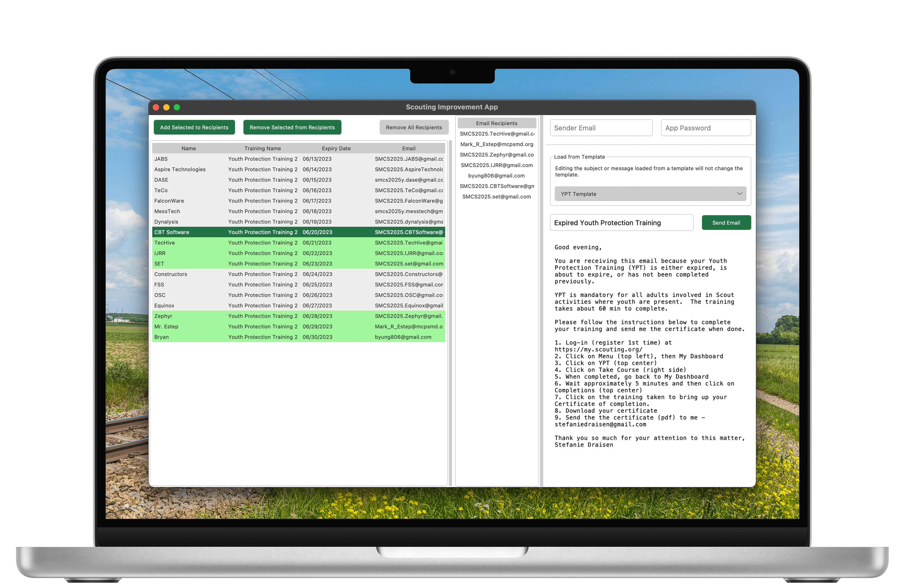The width and height of the screenshot is (905, 588).
Task: Sort the table by the Name column header
Action: coord(189,148)
